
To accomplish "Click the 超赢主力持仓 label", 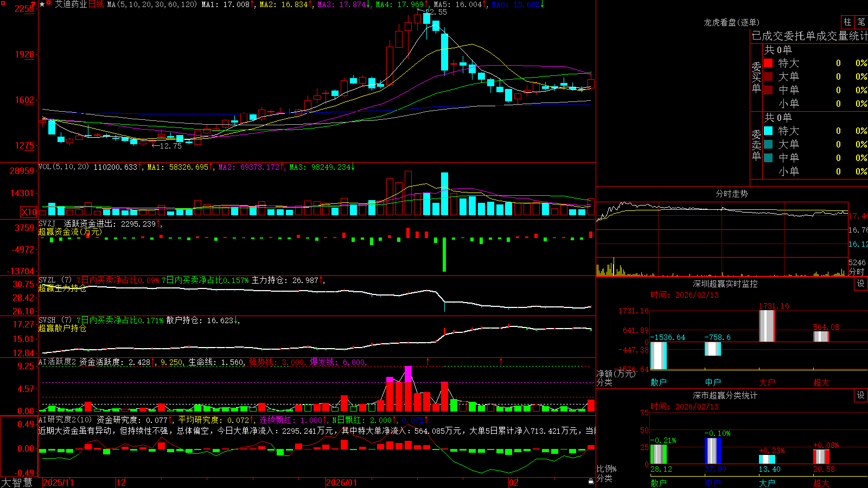I will (62, 288).
